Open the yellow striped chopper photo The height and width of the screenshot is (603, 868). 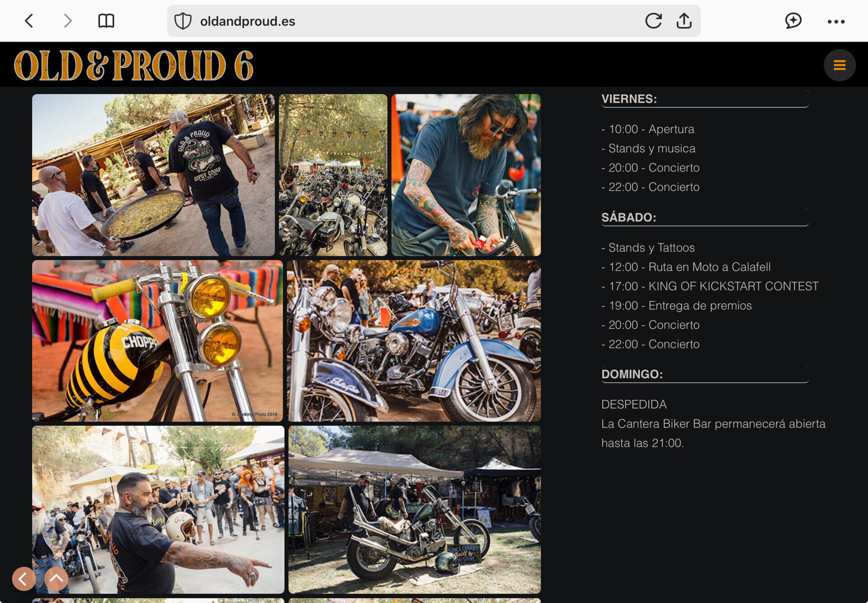pos(157,341)
